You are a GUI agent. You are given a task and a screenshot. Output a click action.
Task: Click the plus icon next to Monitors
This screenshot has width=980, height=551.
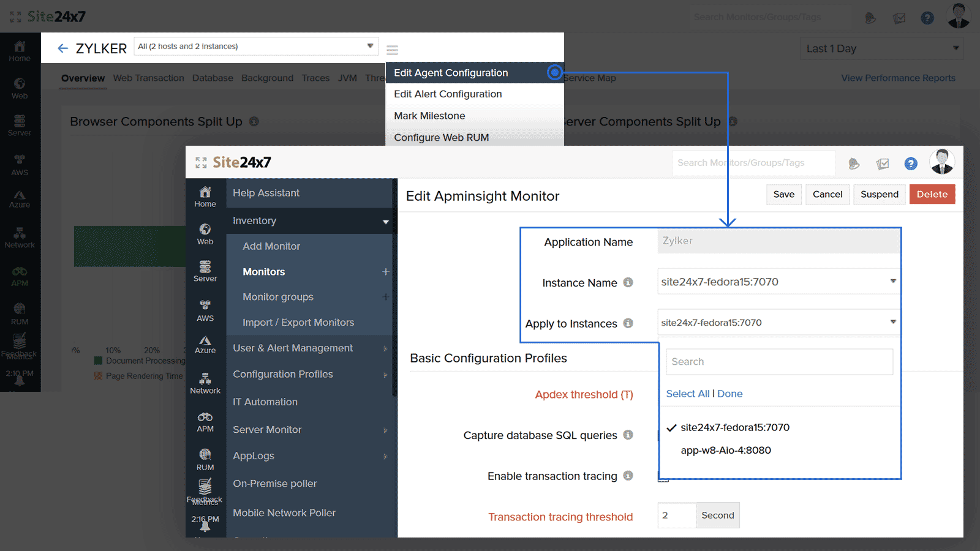click(x=385, y=272)
